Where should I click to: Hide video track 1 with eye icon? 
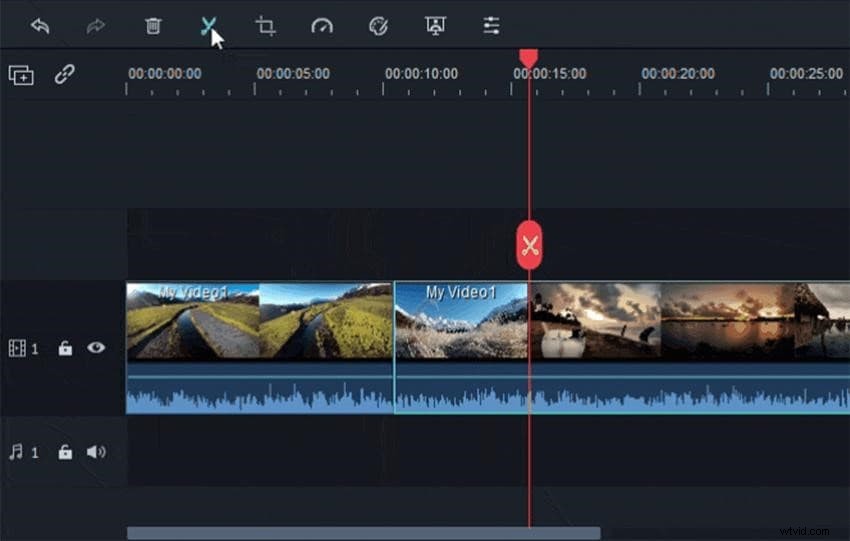96,347
